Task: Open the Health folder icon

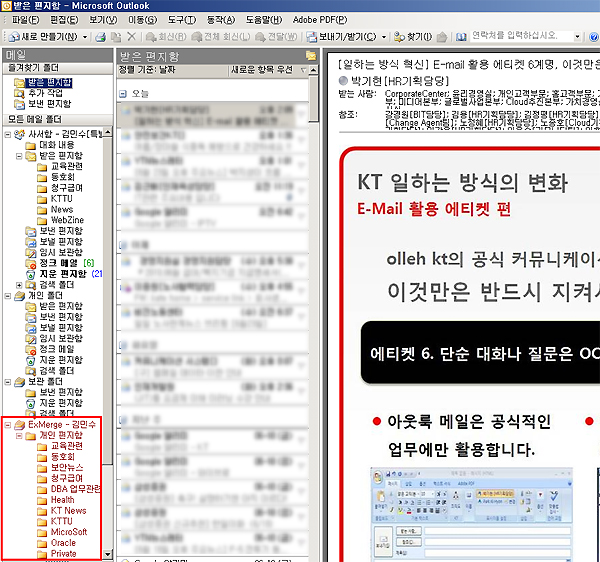Action: 42,500
